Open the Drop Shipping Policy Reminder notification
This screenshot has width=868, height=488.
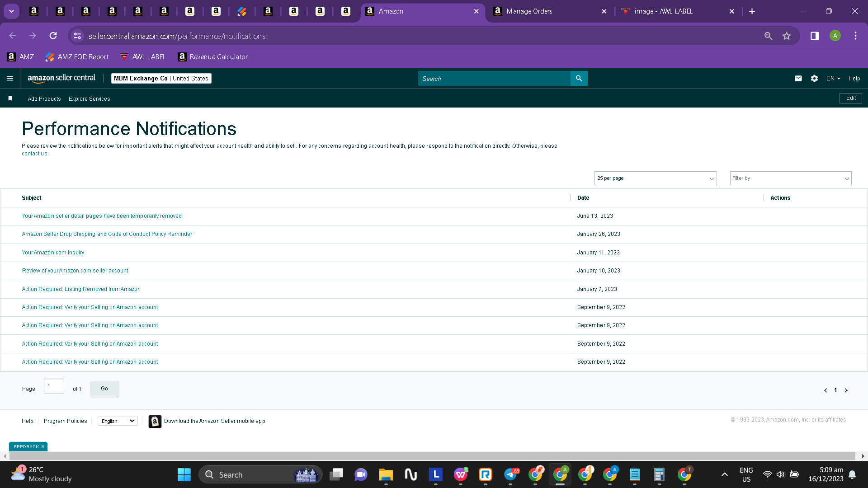point(107,234)
